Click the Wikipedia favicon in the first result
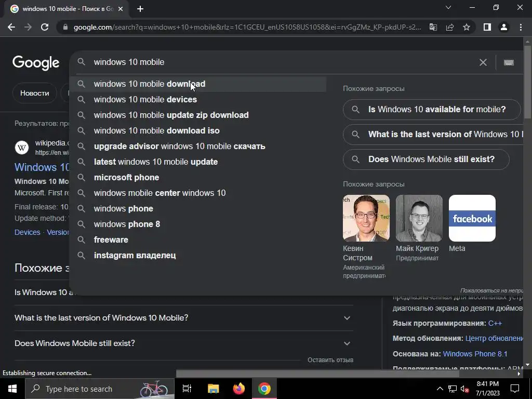 click(x=22, y=148)
